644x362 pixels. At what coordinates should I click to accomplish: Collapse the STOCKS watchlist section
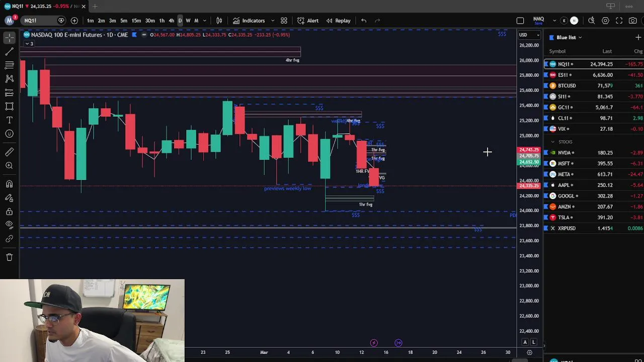tap(553, 142)
